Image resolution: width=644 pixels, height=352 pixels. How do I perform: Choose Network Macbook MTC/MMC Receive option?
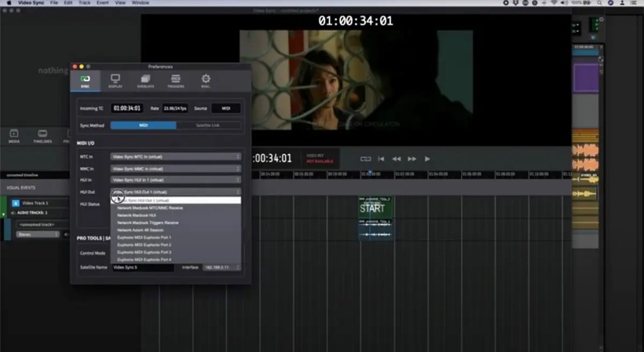pyautogui.click(x=176, y=208)
